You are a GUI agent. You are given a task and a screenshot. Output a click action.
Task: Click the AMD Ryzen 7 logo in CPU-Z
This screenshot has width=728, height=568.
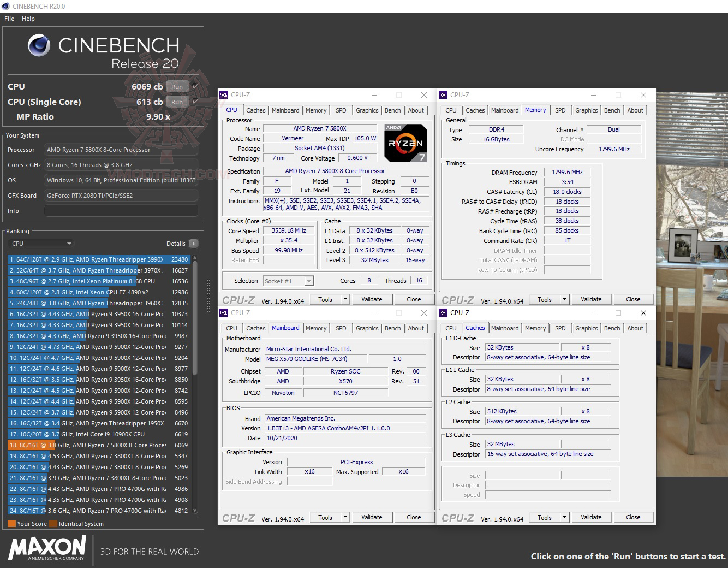(x=406, y=143)
